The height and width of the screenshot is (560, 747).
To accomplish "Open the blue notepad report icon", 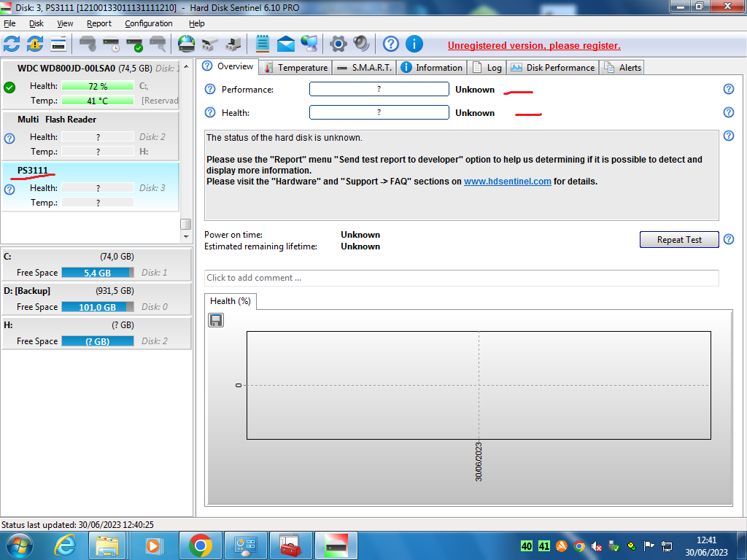I will click(x=263, y=44).
